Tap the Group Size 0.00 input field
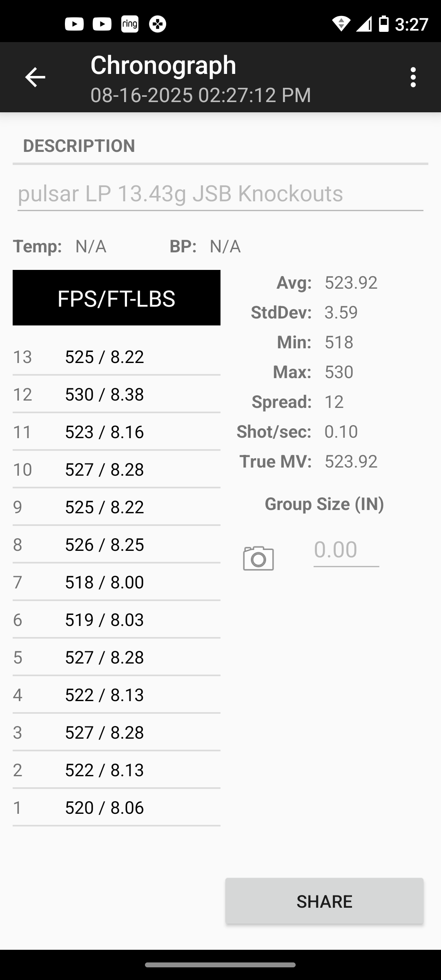 point(346,550)
